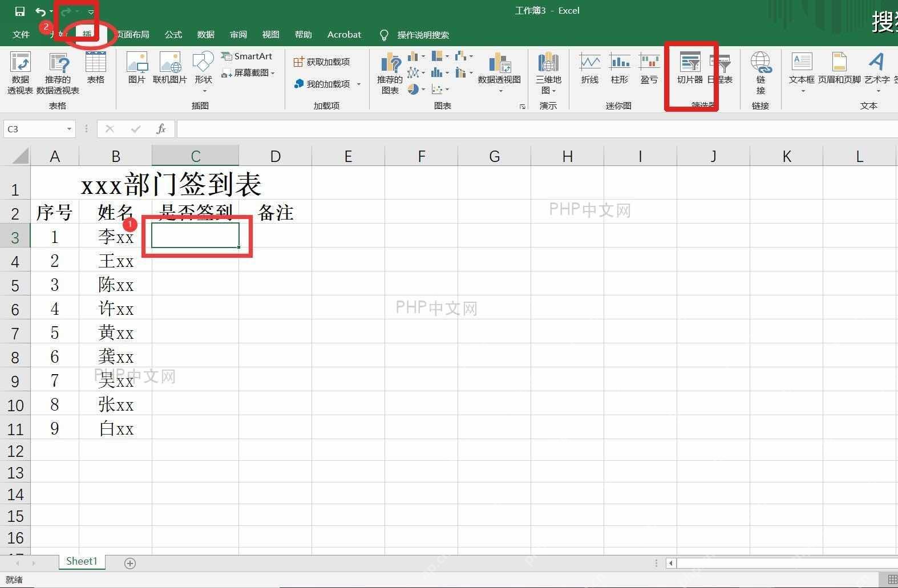The height and width of the screenshot is (588, 898).
Task: Switch to the Formulas (公式) tab
Action: [173, 35]
